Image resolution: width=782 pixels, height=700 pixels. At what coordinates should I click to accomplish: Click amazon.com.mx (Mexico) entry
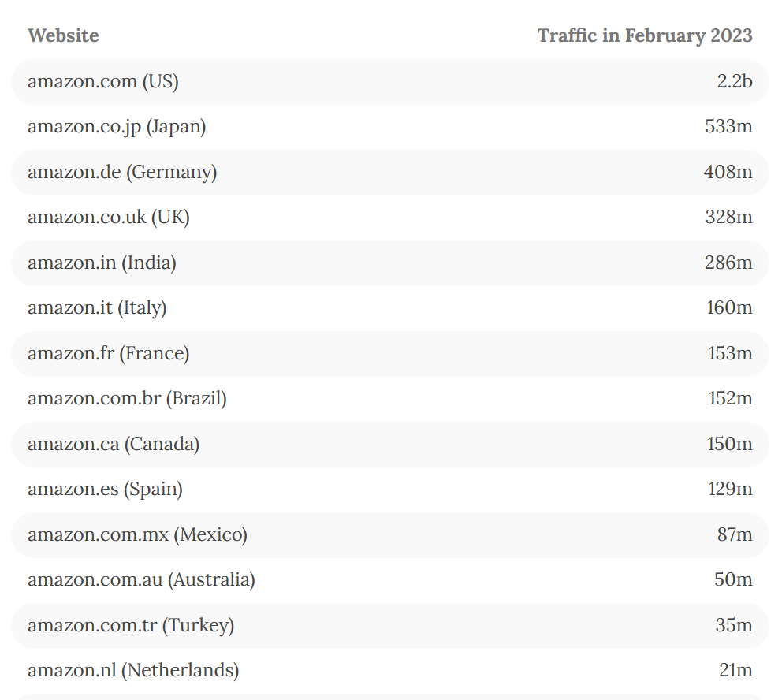coord(137,534)
